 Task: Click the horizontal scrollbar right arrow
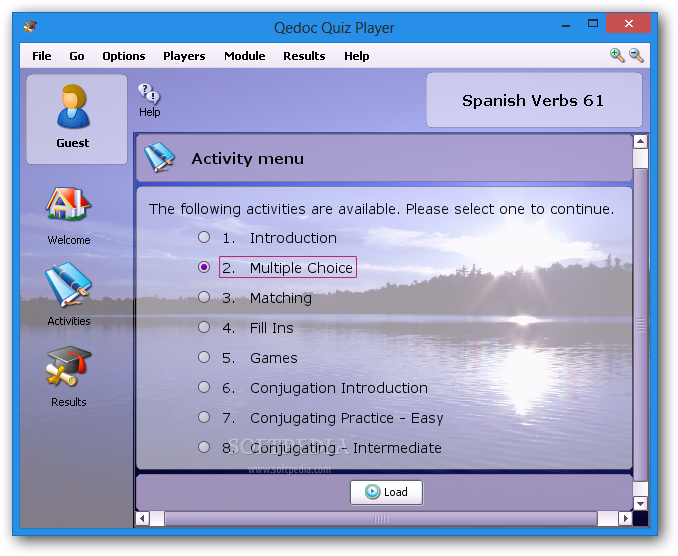625,518
